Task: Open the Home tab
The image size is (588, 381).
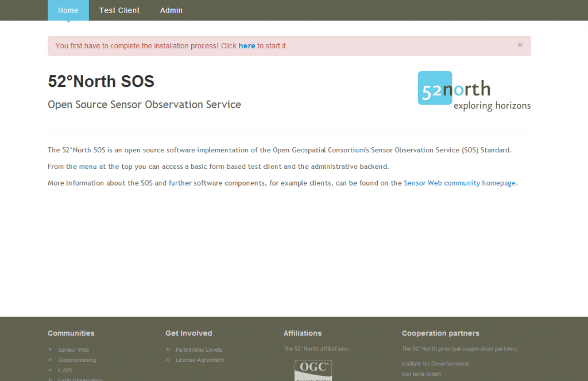Action: click(x=68, y=10)
